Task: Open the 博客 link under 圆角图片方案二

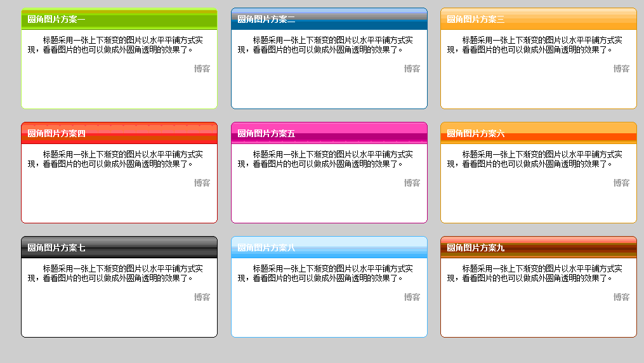Action: [412, 69]
